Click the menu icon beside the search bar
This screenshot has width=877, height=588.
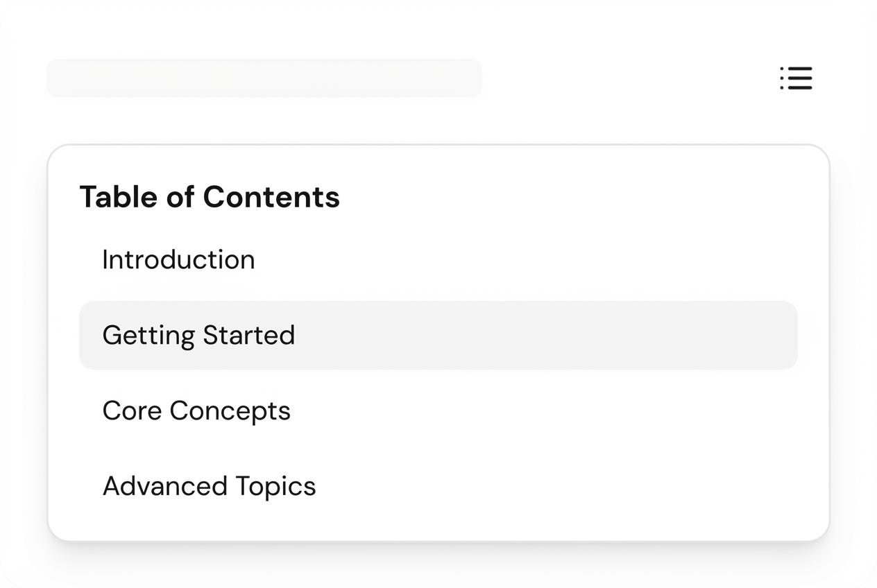point(796,78)
